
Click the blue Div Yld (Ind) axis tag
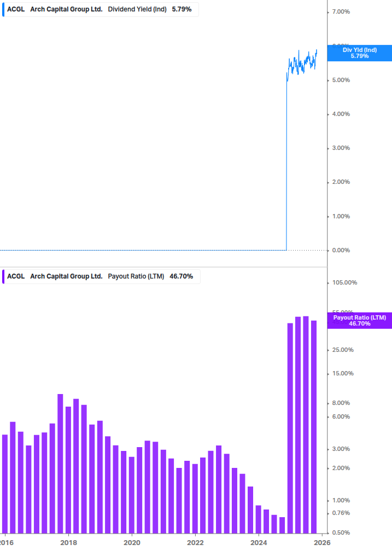click(359, 53)
